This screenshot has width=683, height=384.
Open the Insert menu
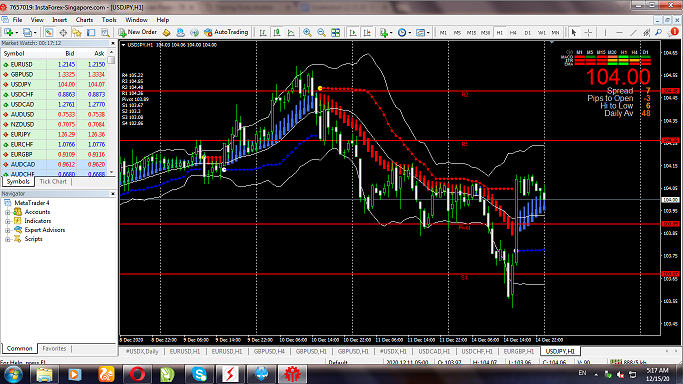coord(60,20)
